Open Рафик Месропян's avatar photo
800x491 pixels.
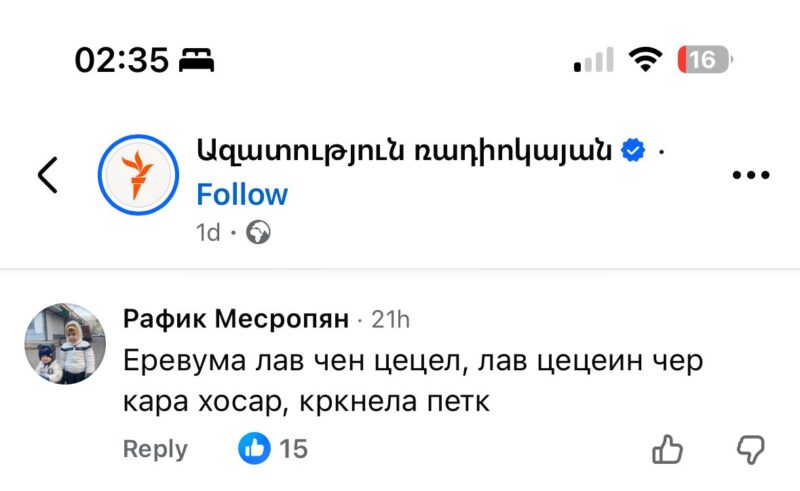[x=61, y=342]
